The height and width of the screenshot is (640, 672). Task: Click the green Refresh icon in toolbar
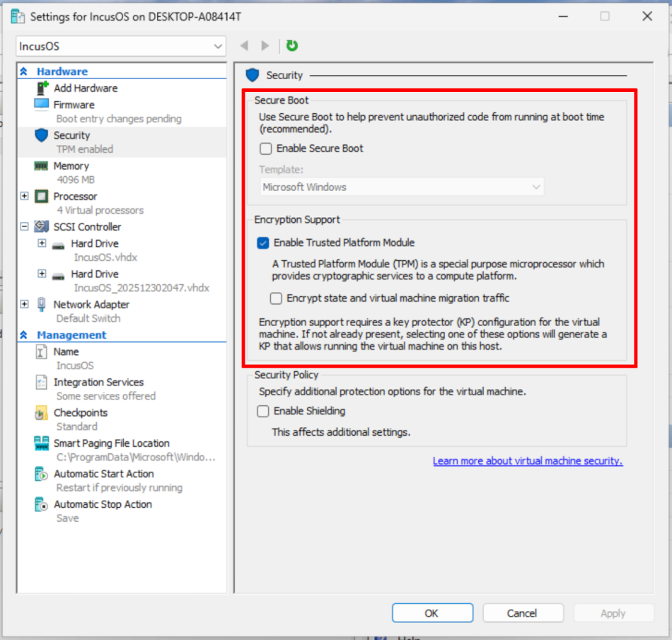point(292,45)
